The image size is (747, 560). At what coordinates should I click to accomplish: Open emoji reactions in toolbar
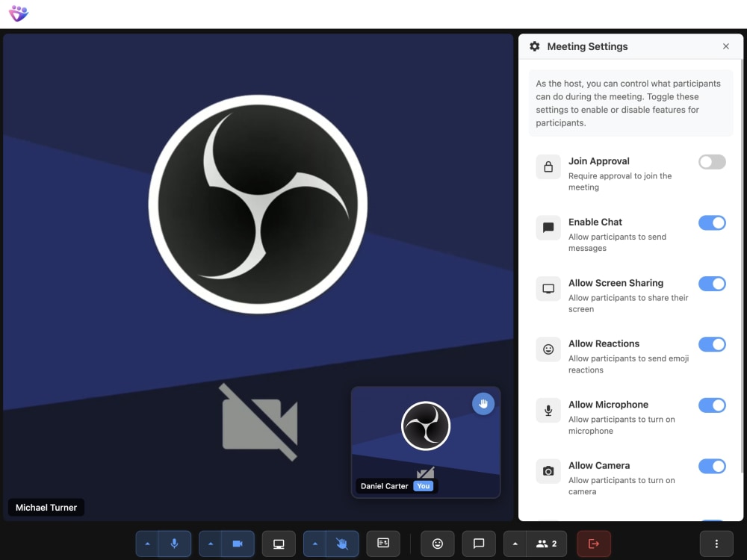(437, 544)
